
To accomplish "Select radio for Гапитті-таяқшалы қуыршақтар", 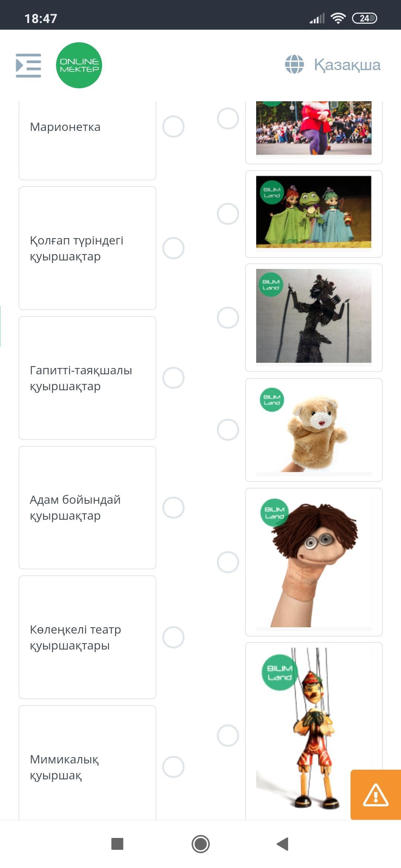I will [x=173, y=378].
